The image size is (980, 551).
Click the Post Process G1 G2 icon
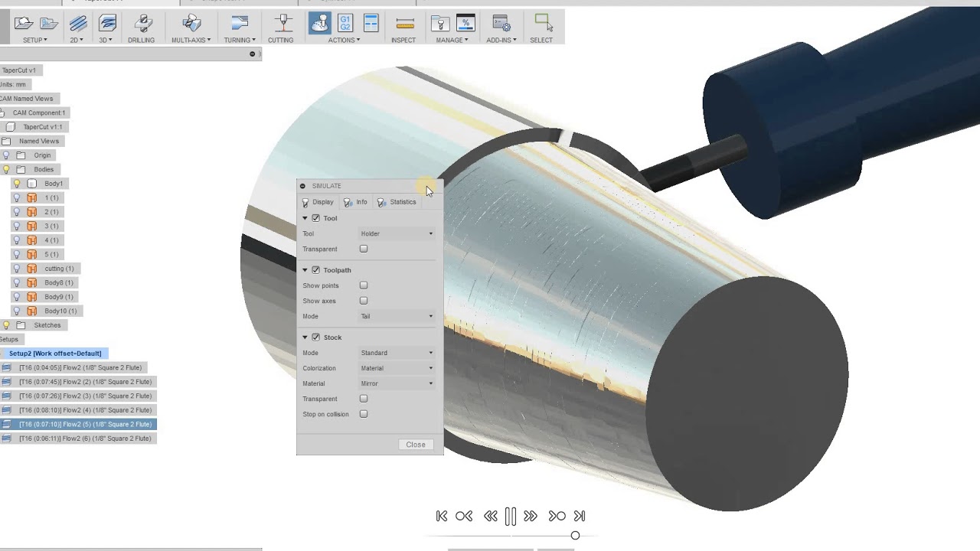345,23
